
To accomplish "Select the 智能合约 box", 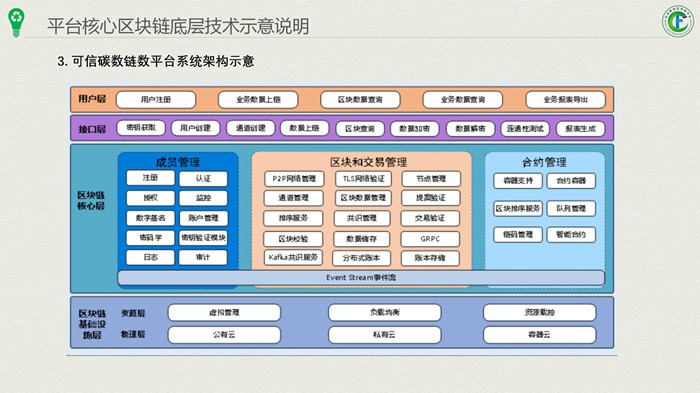I will (x=571, y=234).
